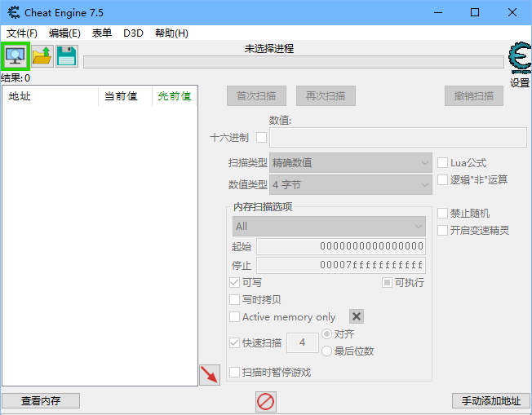Screen dimensions: 532x415
Task: Click the scan progress bar
Action: click(294, 62)
